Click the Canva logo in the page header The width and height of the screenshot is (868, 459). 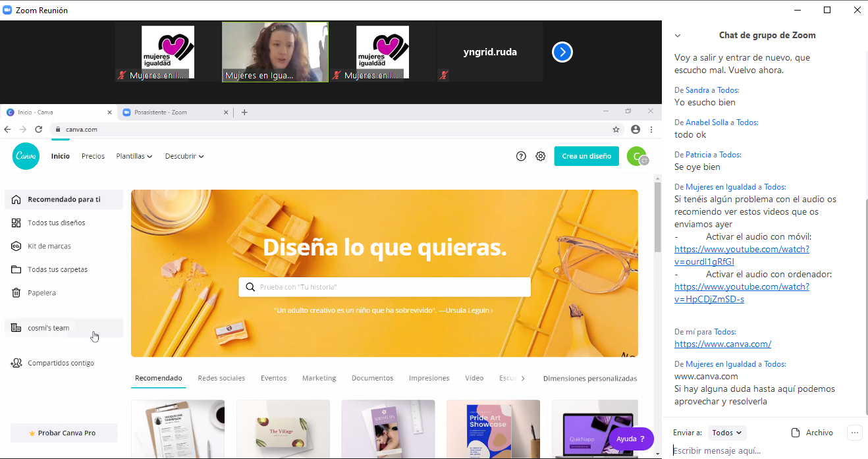click(26, 156)
